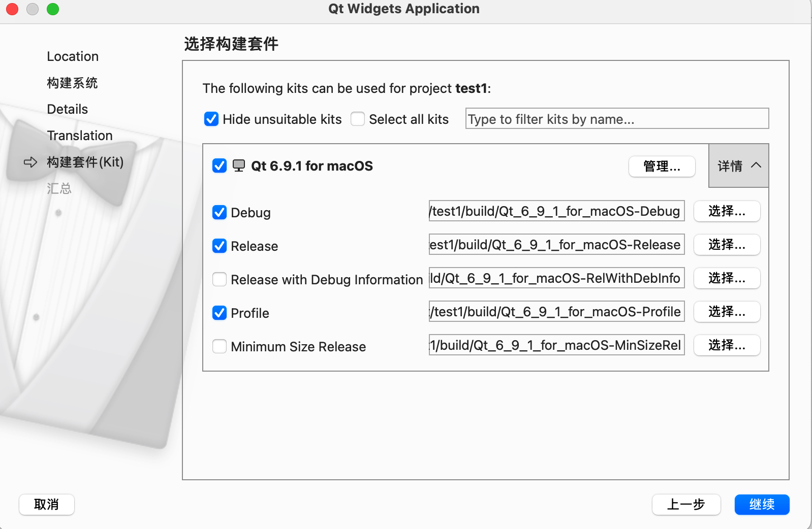Continue to next step with 继续

coord(762,504)
